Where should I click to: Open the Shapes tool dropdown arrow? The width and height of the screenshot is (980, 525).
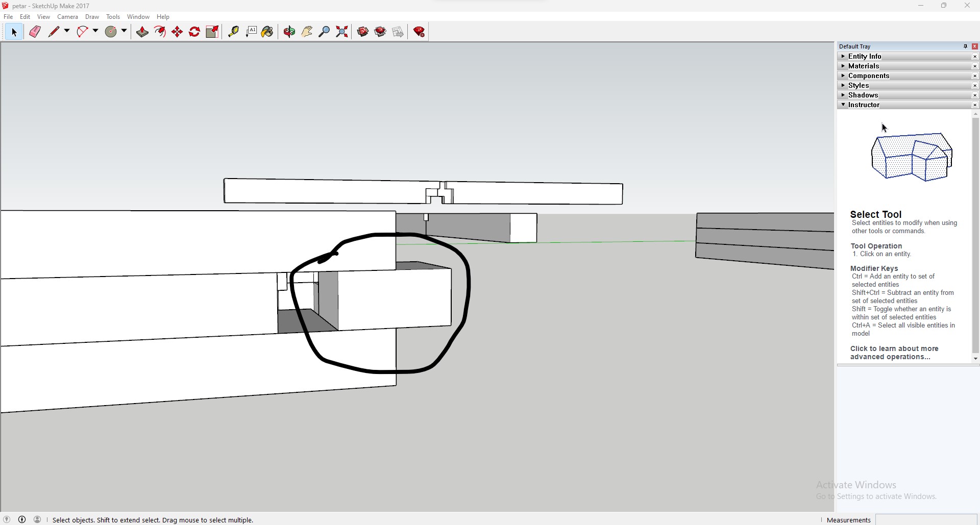124,31
